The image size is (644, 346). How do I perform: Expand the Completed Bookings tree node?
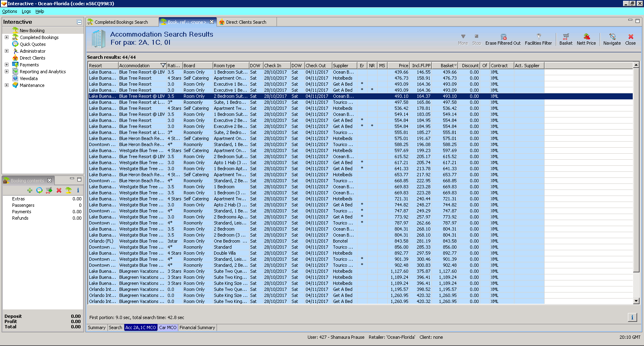[6, 37]
